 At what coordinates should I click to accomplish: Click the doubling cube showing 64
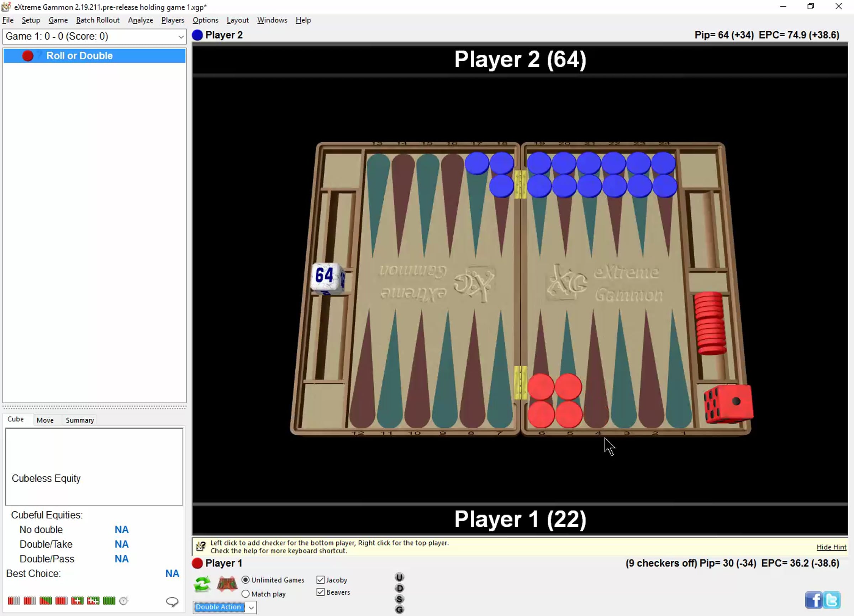click(327, 278)
